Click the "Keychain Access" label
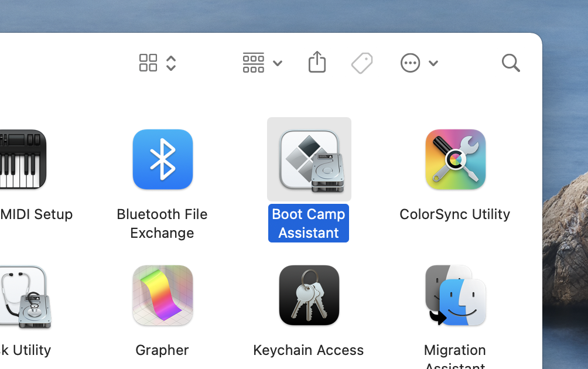This screenshot has height=369, width=588. (x=309, y=350)
